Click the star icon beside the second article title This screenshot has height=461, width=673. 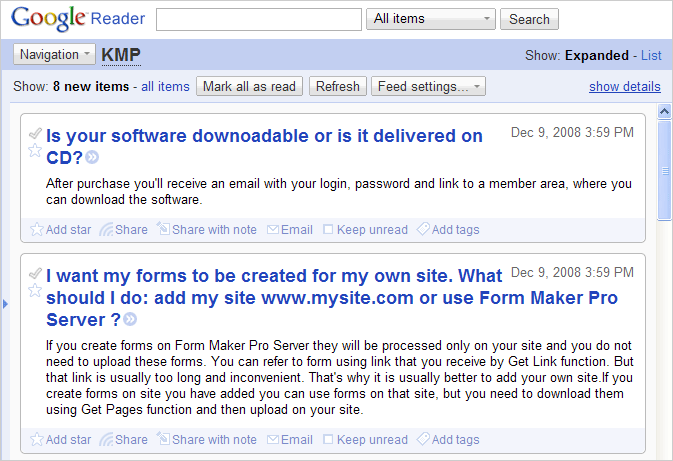(x=35, y=291)
